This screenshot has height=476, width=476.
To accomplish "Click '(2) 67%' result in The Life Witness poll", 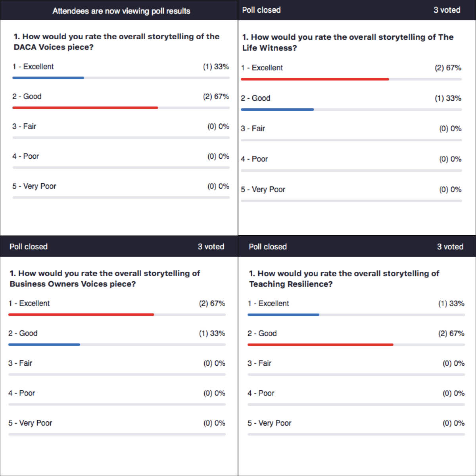I will coord(448,68).
